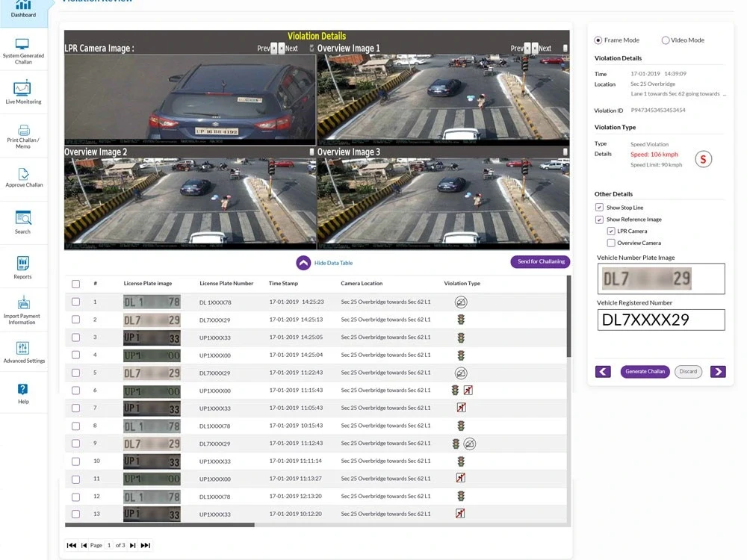Open the Help section
Image resolution: width=747 pixels, height=560 pixels.
point(23,393)
